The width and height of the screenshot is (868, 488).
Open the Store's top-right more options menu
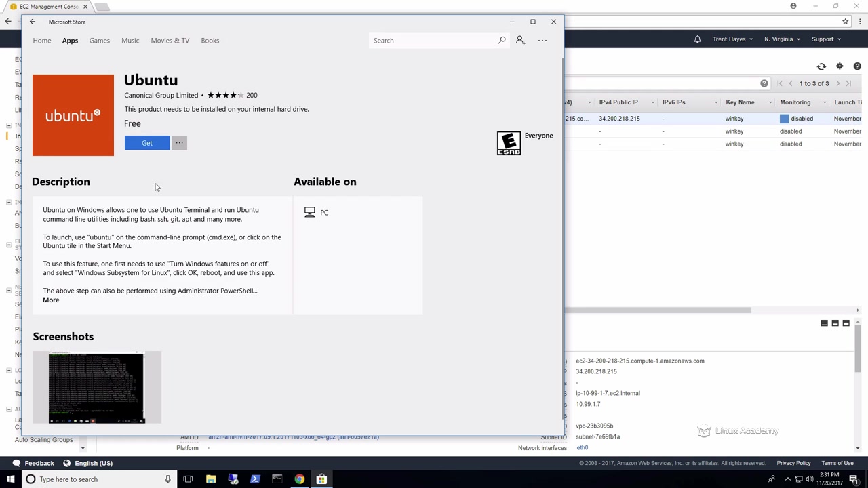point(542,40)
